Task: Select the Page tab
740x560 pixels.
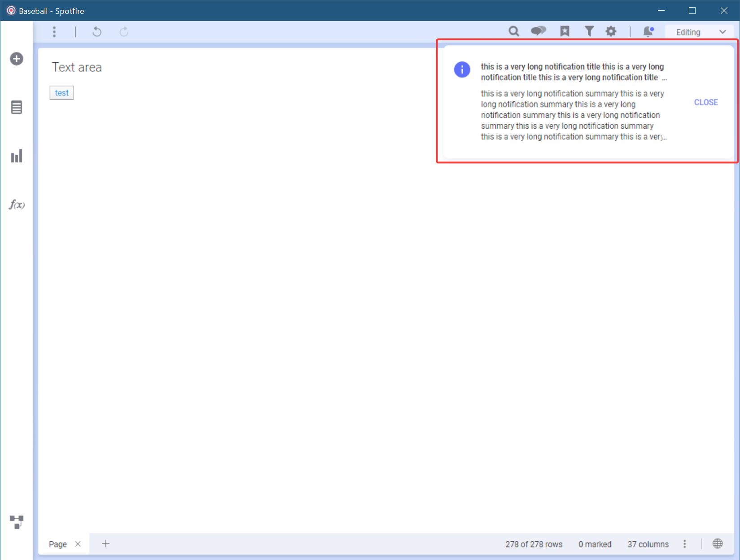Action: click(58, 544)
